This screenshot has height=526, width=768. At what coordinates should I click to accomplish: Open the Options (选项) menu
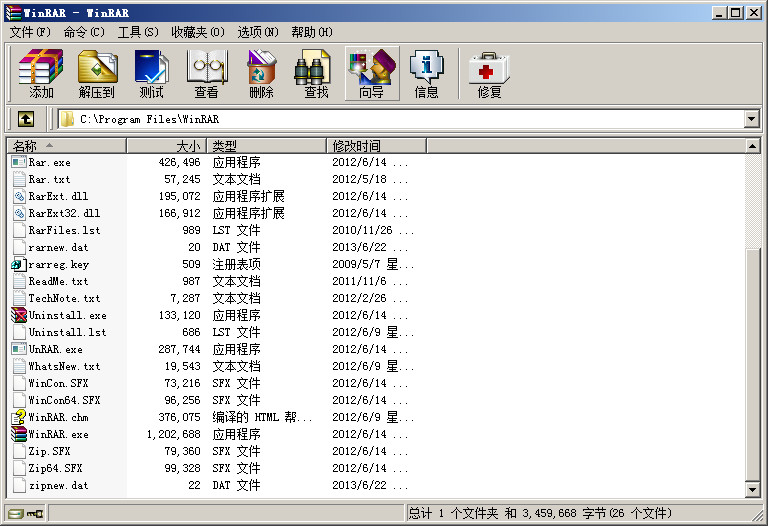pyautogui.click(x=258, y=32)
